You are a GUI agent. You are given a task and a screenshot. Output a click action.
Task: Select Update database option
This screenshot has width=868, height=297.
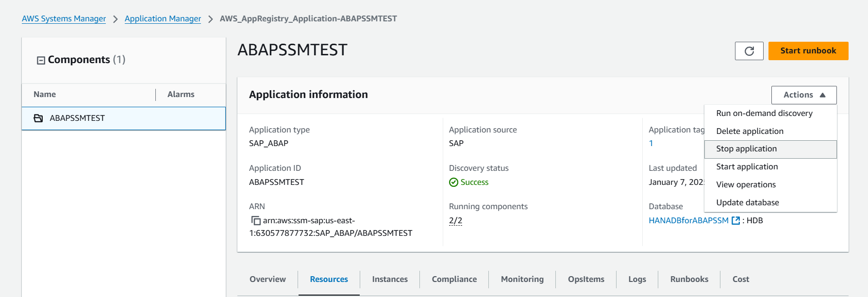747,203
